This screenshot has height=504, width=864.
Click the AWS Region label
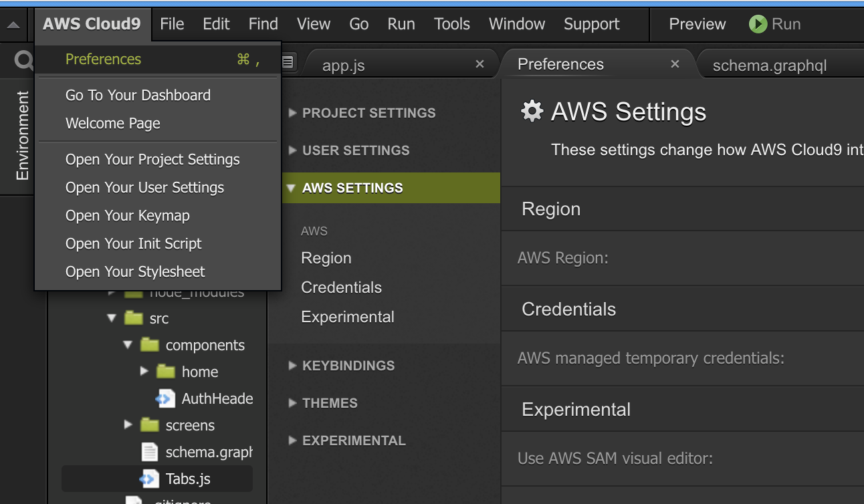563,258
